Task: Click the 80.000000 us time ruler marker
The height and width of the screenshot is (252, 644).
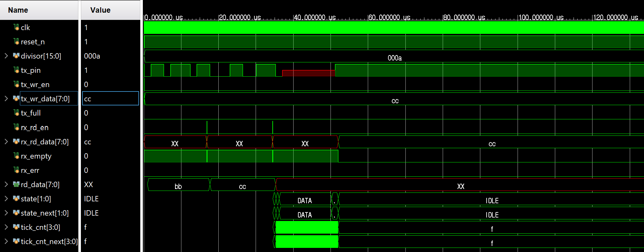Action: click(x=464, y=17)
